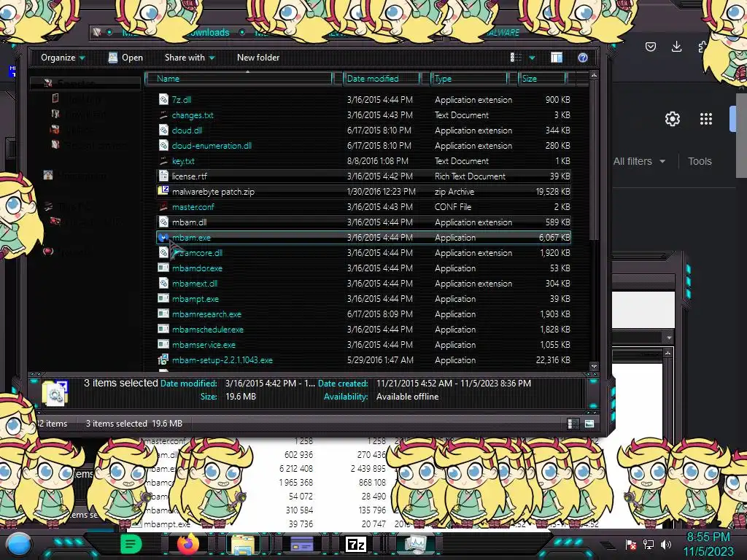Click the Rich Text Document type cell
747x560 pixels.
coord(470,176)
